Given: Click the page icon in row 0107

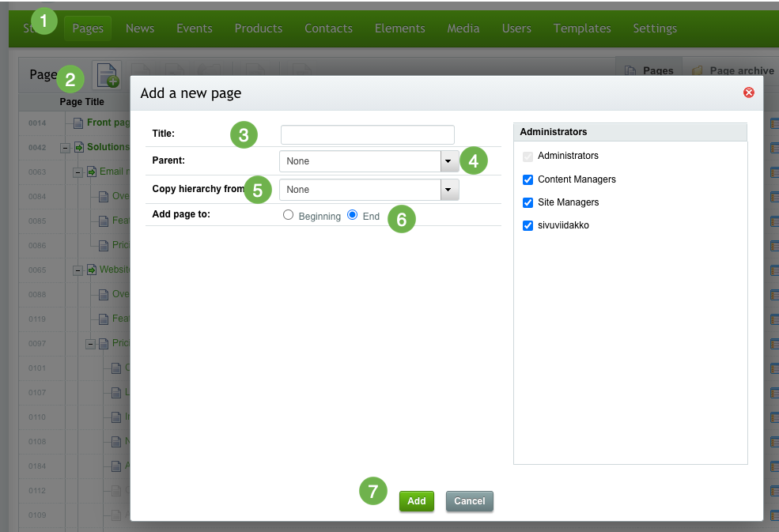Looking at the screenshot, I should 115,392.
